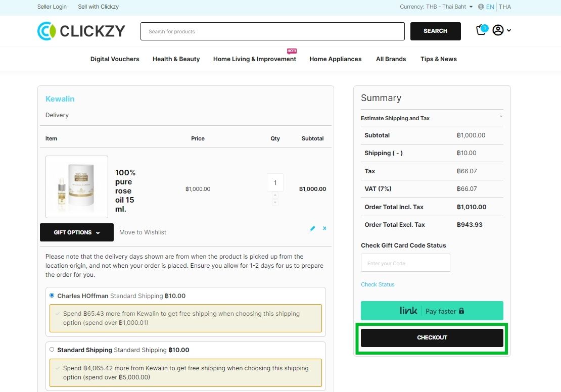Pay faster with Link button

(432, 311)
